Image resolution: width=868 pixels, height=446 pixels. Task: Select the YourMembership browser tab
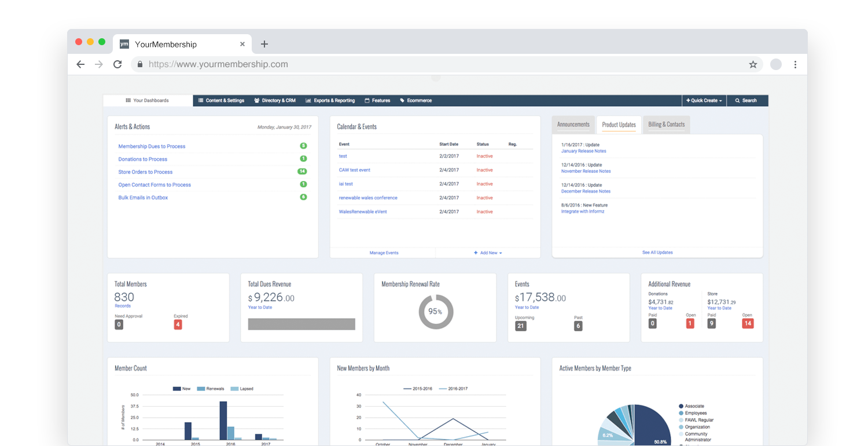pos(182,44)
